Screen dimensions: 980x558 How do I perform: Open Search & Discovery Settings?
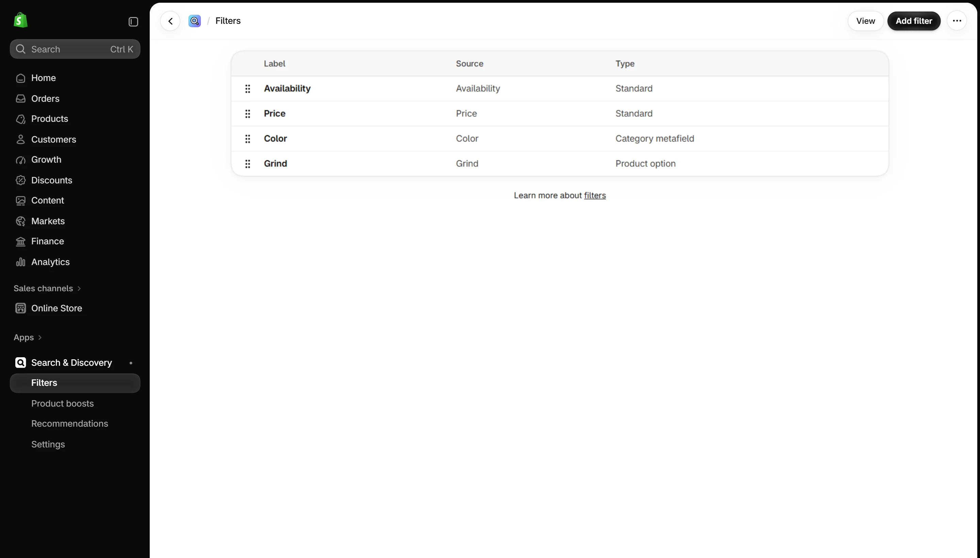(x=75, y=444)
